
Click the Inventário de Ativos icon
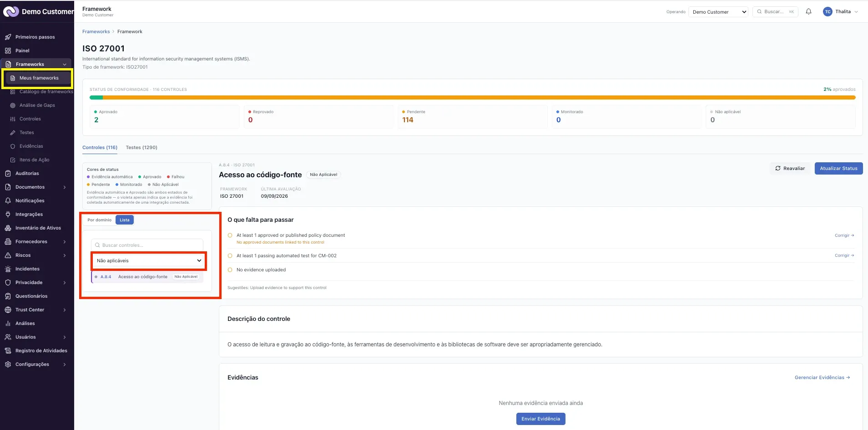click(x=8, y=228)
